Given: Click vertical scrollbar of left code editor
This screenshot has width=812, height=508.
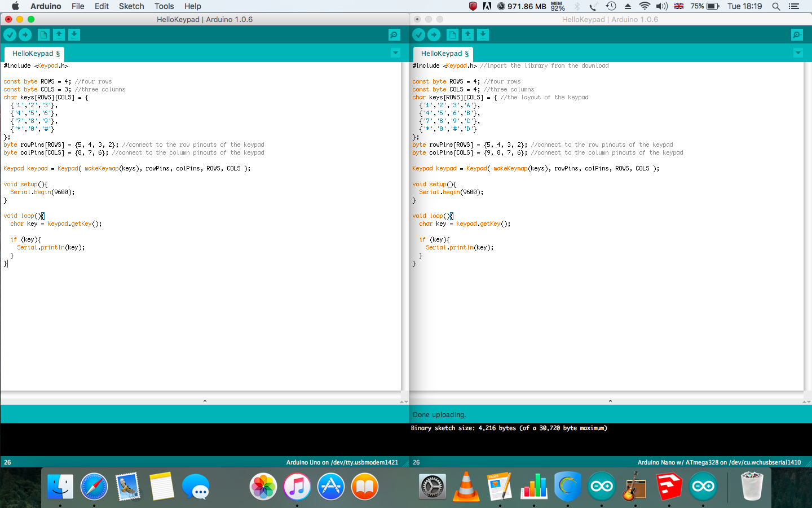Looking at the screenshot, I should [404, 226].
